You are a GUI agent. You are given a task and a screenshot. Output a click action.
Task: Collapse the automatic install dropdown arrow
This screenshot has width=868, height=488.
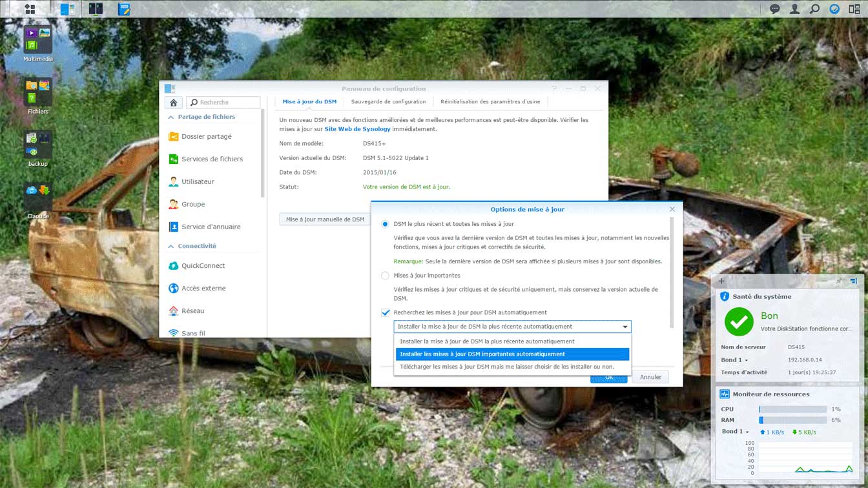click(x=625, y=327)
